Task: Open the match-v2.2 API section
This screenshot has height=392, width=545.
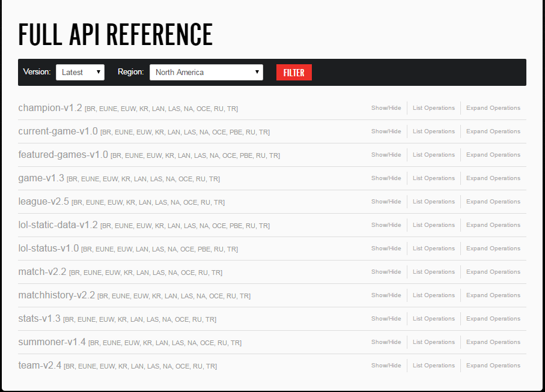Action: click(42, 272)
